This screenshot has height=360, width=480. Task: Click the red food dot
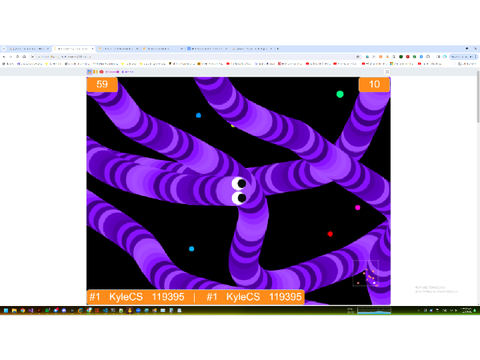coord(330,234)
